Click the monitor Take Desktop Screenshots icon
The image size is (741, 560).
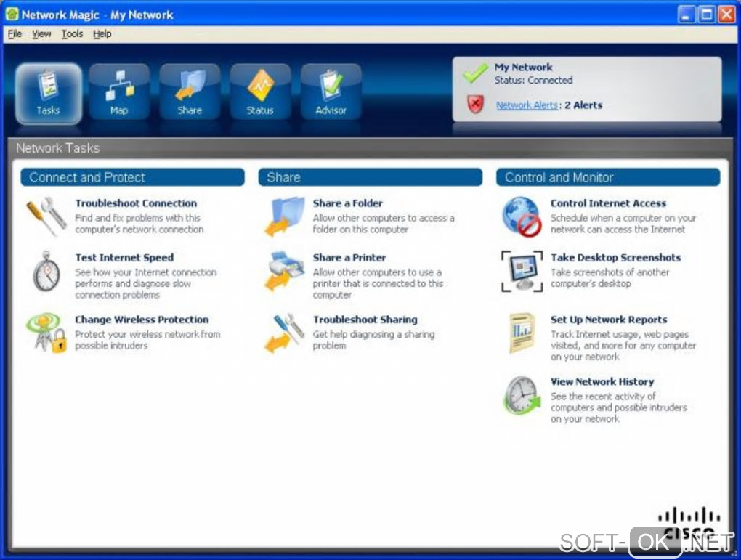point(522,271)
